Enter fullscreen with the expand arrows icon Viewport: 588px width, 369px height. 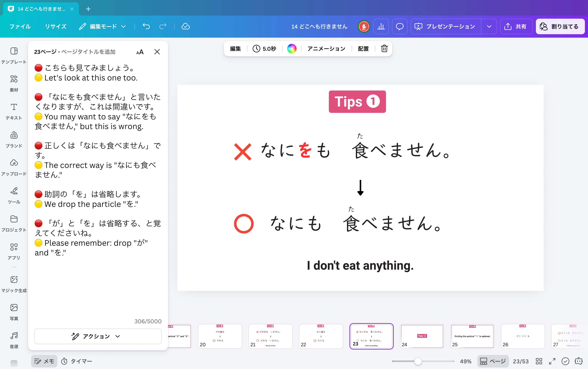click(x=552, y=361)
